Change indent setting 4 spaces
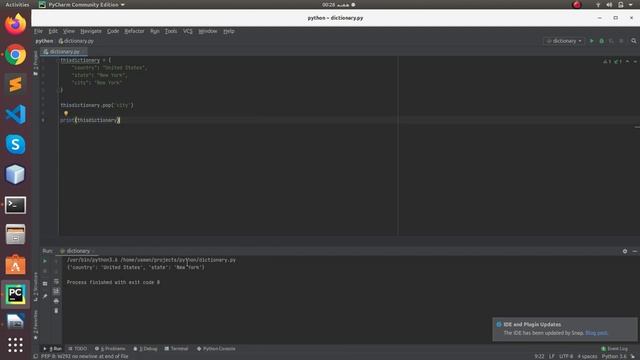The image size is (640, 360). [x=587, y=356]
